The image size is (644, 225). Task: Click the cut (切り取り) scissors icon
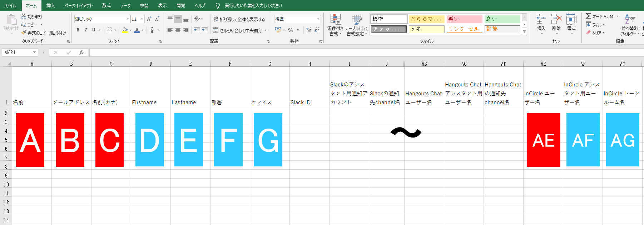point(24,16)
